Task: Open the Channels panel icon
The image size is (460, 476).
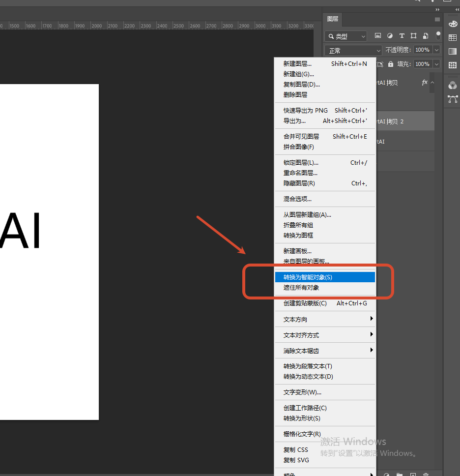Action: coord(453,85)
